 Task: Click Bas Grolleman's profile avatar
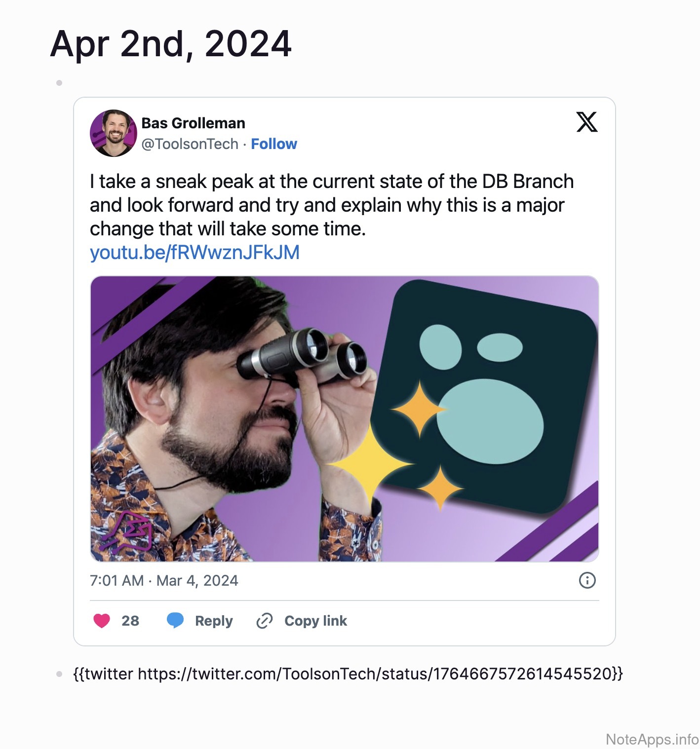tap(113, 133)
